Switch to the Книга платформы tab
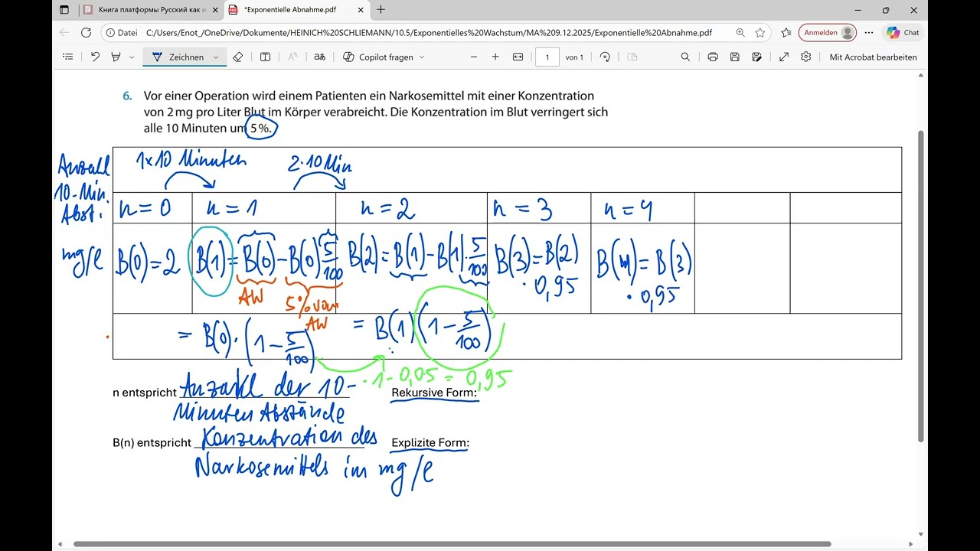 [149, 10]
